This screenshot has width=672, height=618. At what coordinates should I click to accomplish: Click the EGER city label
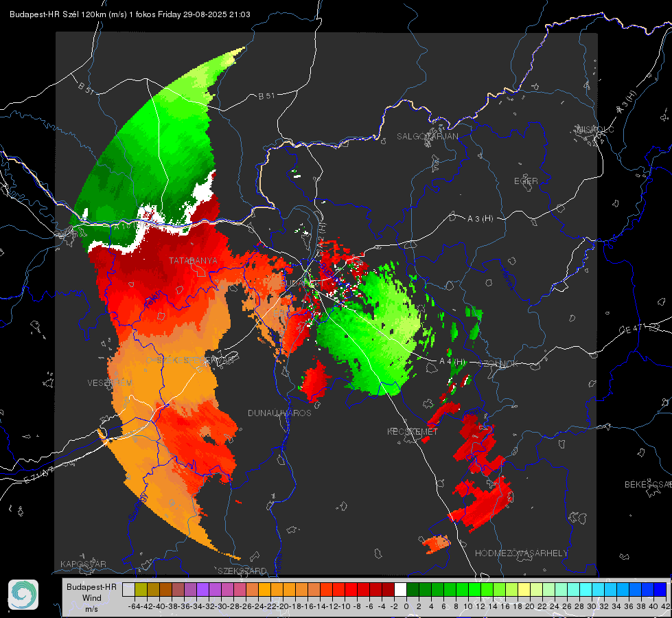pos(526,181)
